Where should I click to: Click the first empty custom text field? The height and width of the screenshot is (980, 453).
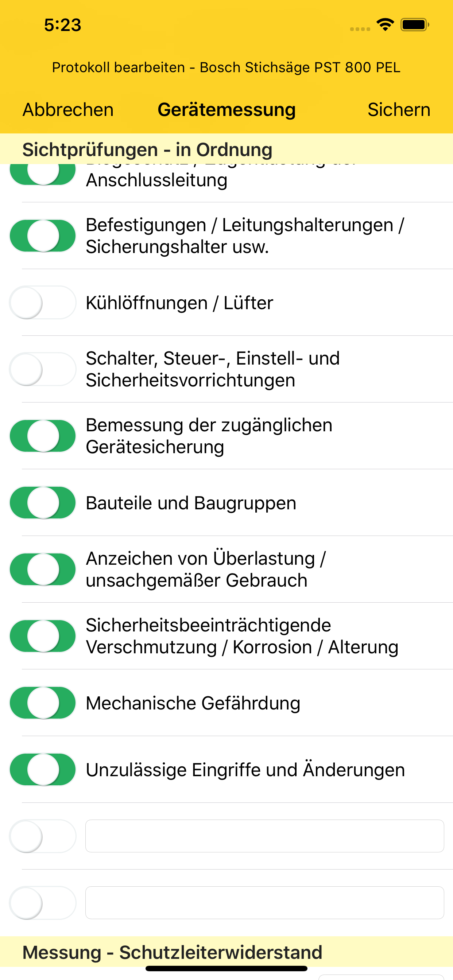coord(264,836)
